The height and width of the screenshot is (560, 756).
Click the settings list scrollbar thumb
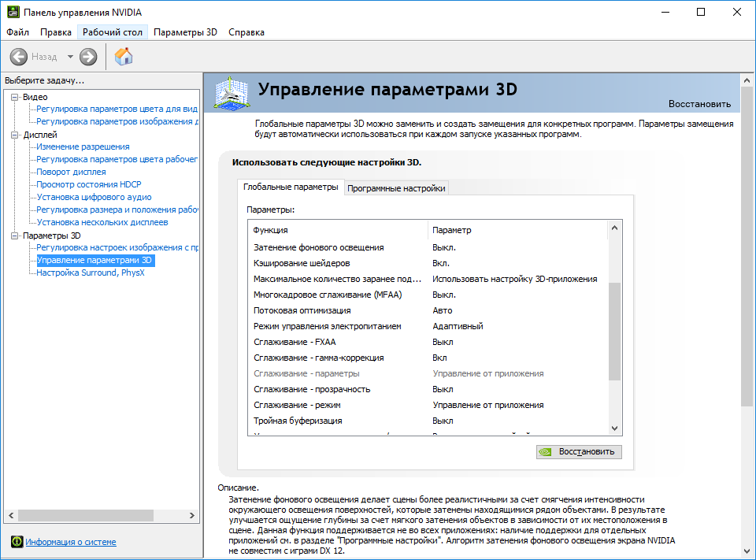coord(614,332)
